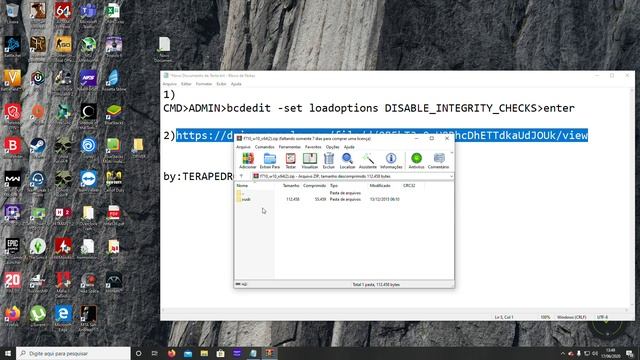Click the Comentário toolbar icon
Screen dimensions: 640x360
click(x=439, y=160)
